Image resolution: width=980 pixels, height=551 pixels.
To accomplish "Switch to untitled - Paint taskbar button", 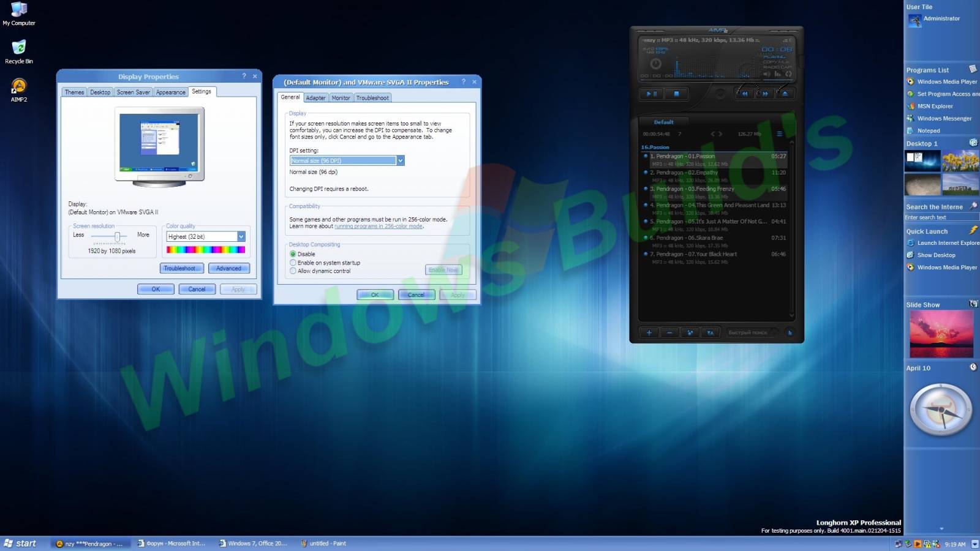I will click(x=334, y=543).
